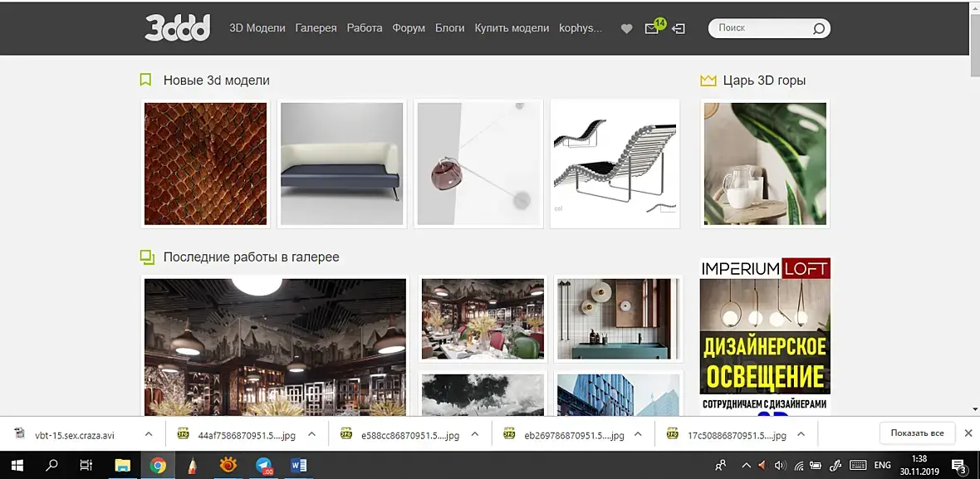Screen dimensions: 980x479
Task: Open the XnView eye icon on taskbar
Action: [228, 465]
